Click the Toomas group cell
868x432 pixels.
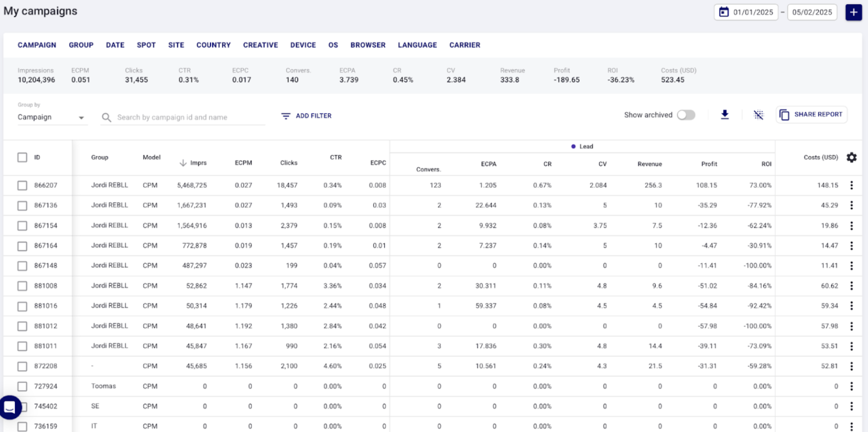[104, 386]
